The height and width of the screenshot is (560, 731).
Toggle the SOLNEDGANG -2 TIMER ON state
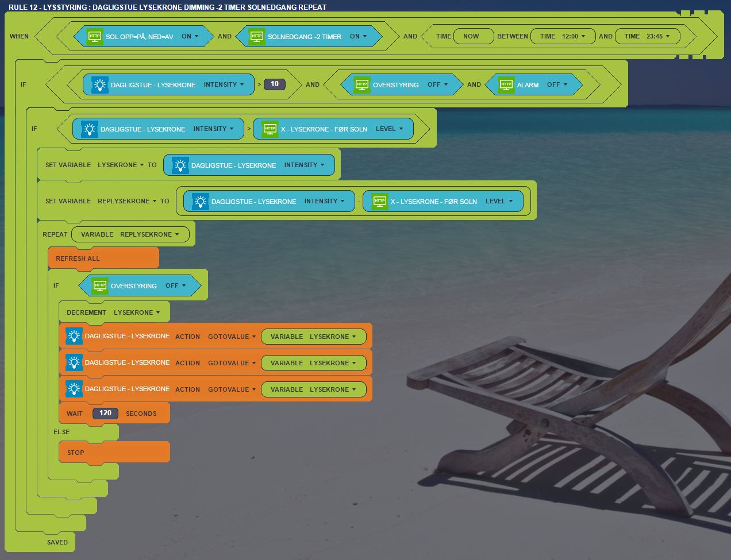pyautogui.click(x=358, y=36)
